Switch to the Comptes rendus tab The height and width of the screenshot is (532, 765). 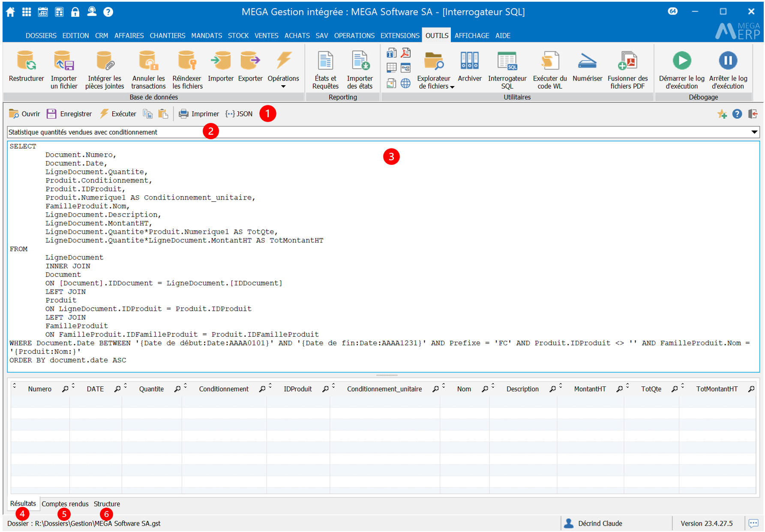[x=65, y=504]
